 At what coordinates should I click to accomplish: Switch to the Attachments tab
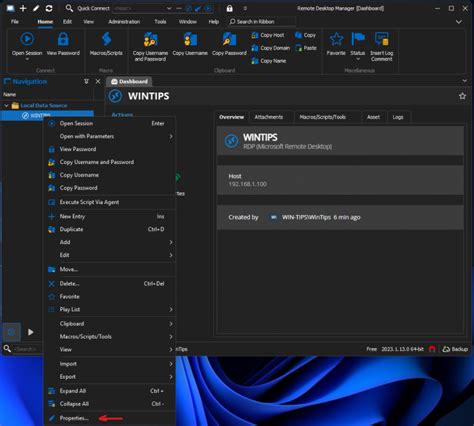269,117
